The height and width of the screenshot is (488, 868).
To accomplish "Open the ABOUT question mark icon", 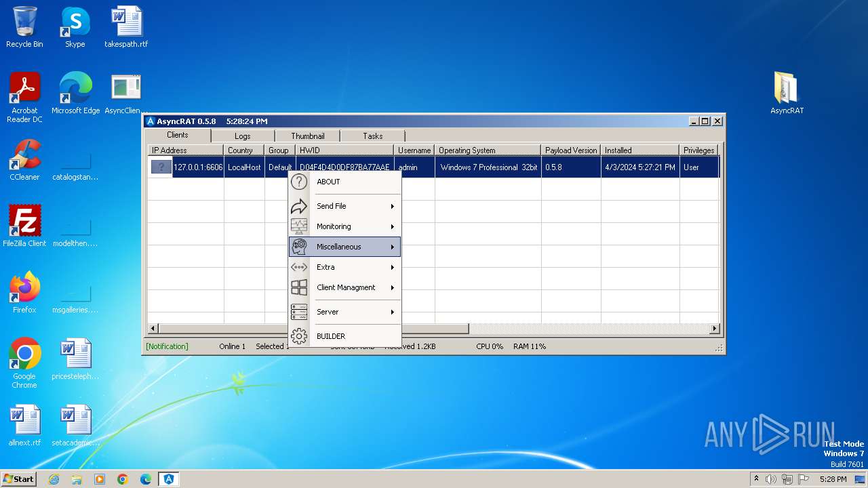I will click(x=299, y=182).
